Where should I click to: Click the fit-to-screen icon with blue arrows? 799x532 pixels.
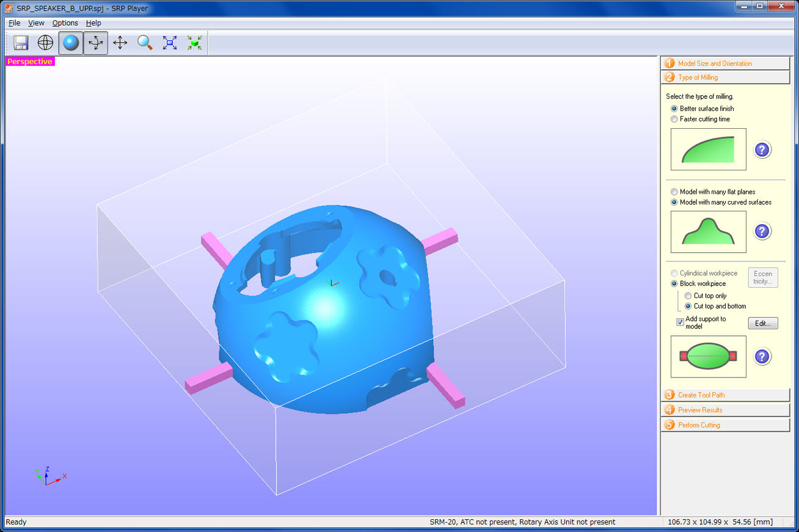coord(170,43)
